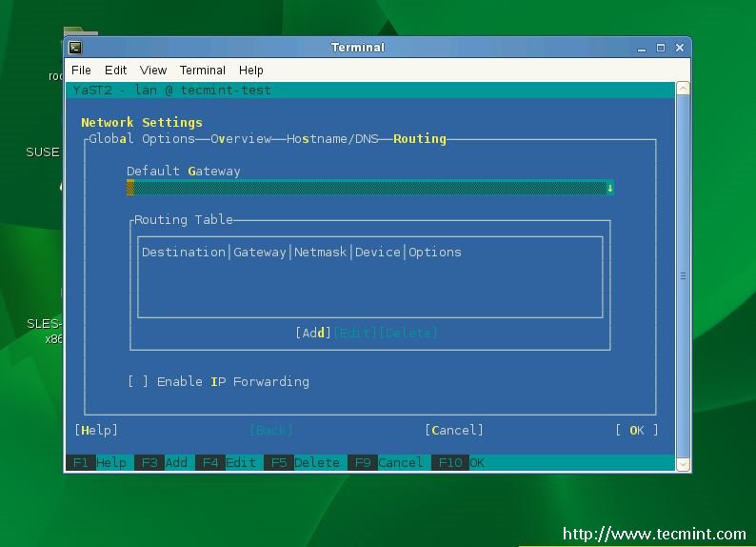Minimize the Terminal window
756x547 pixels.
click(641, 48)
